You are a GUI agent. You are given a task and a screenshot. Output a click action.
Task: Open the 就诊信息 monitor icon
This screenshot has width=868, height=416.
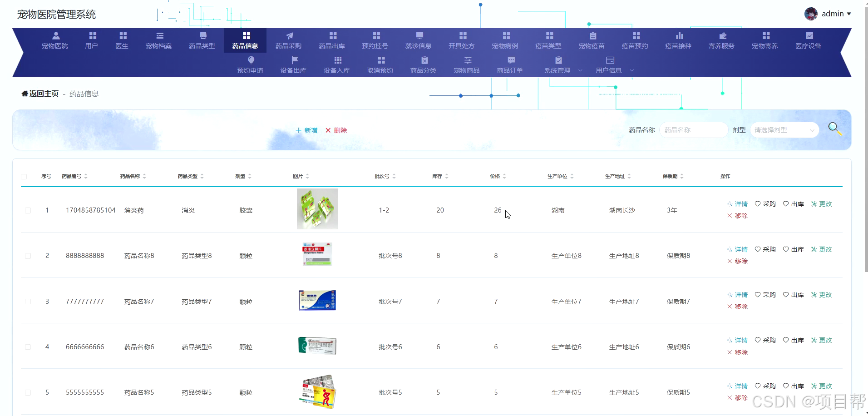(419, 35)
